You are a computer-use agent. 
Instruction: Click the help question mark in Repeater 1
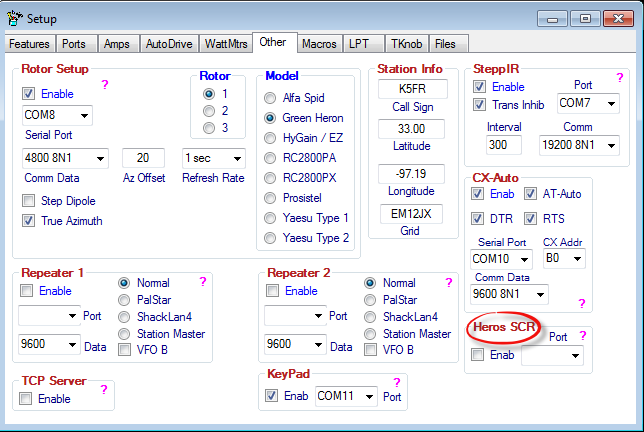(201, 282)
